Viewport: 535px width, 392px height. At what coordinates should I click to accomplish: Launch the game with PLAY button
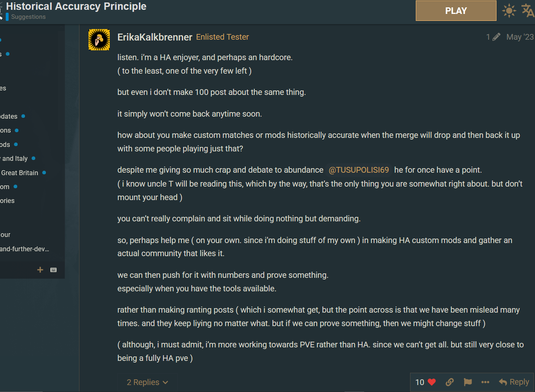point(456,11)
